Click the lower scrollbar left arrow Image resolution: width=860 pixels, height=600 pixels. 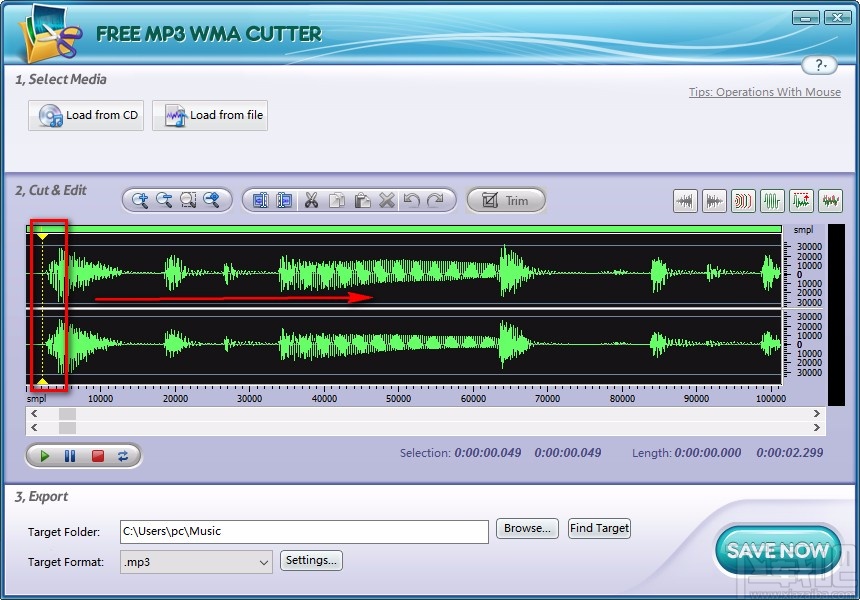(x=34, y=427)
